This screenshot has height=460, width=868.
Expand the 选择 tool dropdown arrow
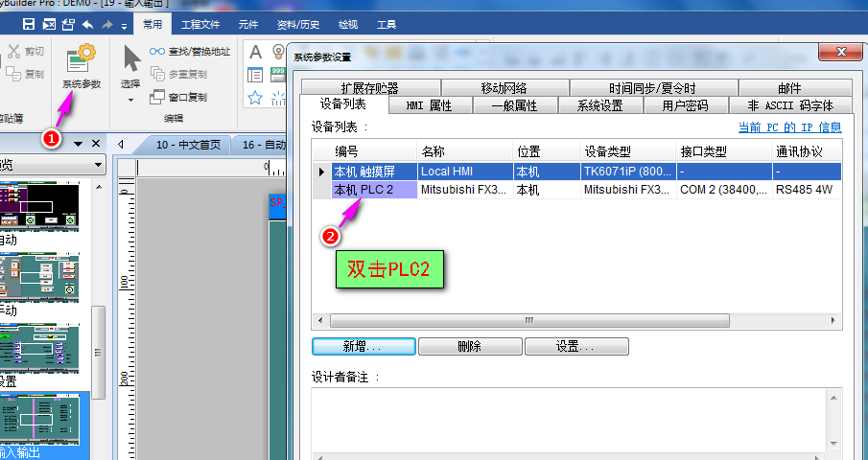coord(130,100)
